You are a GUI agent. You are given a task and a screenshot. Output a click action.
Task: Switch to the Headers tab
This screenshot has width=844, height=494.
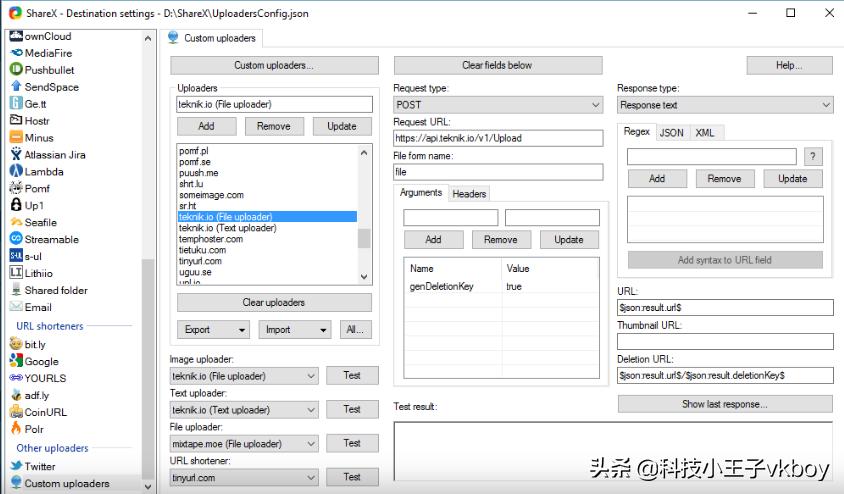469,194
